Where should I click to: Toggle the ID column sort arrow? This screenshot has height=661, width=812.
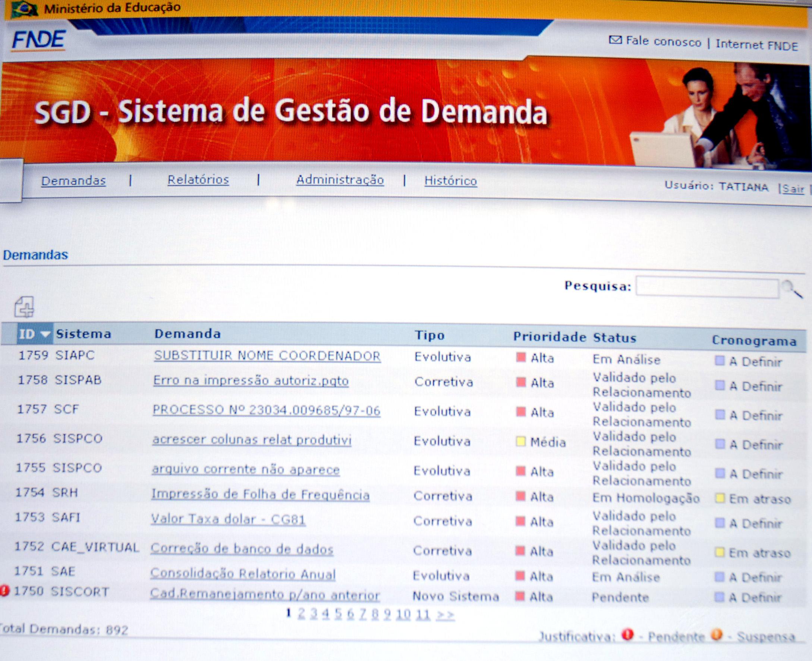pos(45,334)
